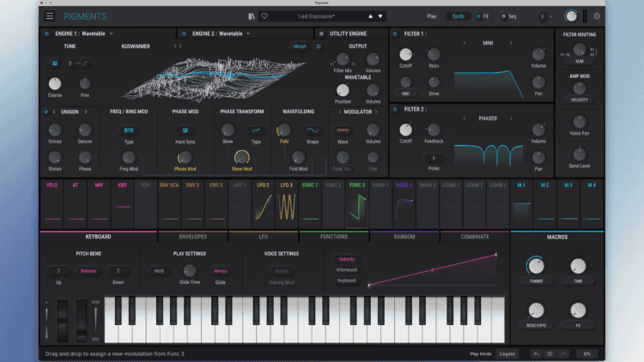Load the previous preset with up arrow
The width and height of the screenshot is (644, 362).
pos(370,16)
